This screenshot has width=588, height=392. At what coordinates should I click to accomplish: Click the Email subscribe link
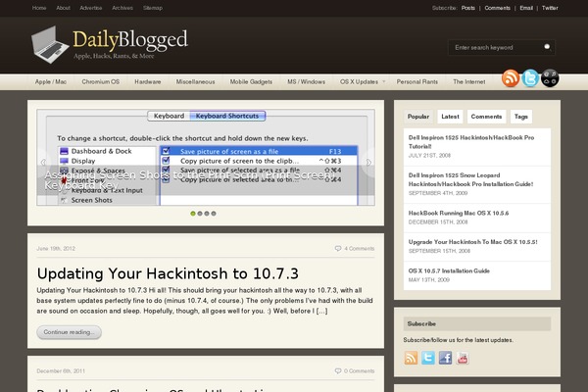pos(526,8)
